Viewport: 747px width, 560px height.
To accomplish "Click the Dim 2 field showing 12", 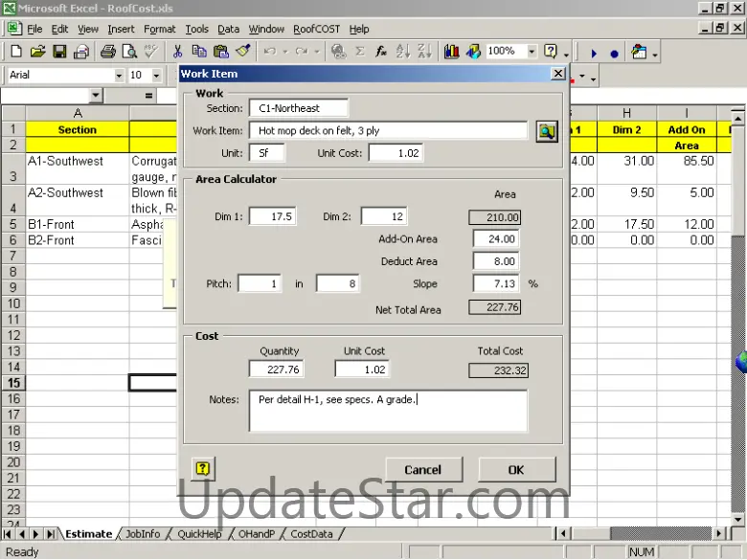I will [384, 216].
